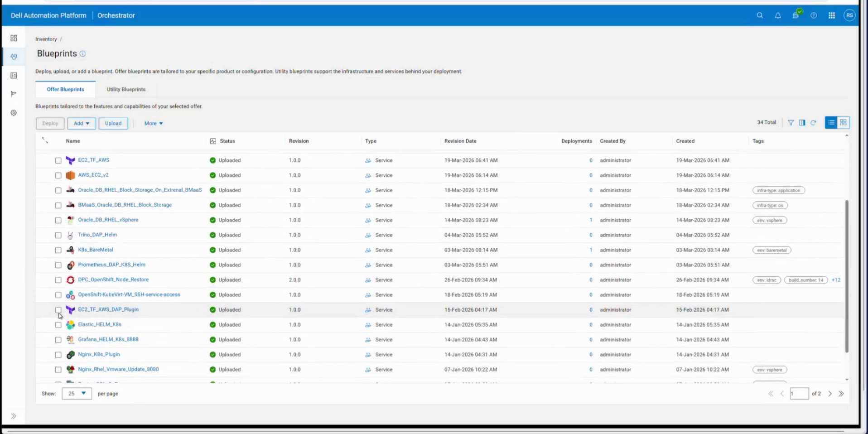This screenshot has width=868, height=434.
Task: Open the RS user avatar menu
Action: point(849,15)
